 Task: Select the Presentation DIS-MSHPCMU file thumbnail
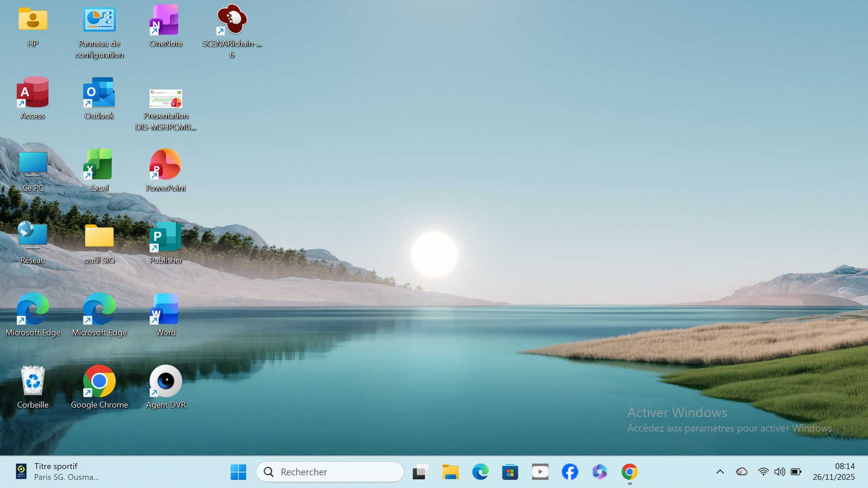pyautogui.click(x=166, y=99)
